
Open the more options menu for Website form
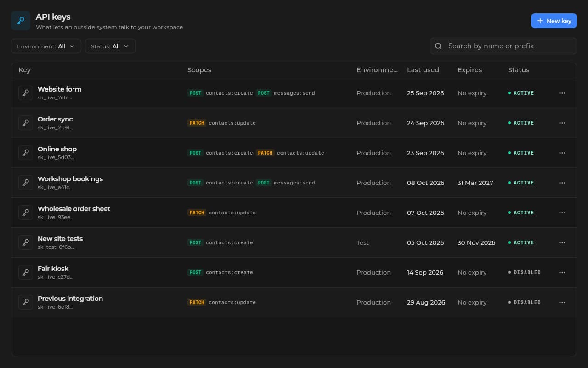pyautogui.click(x=562, y=93)
